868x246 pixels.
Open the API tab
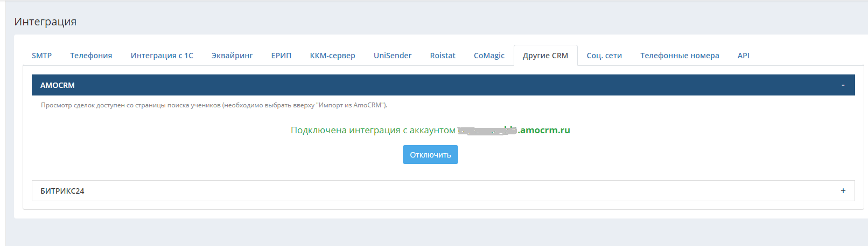(743, 56)
